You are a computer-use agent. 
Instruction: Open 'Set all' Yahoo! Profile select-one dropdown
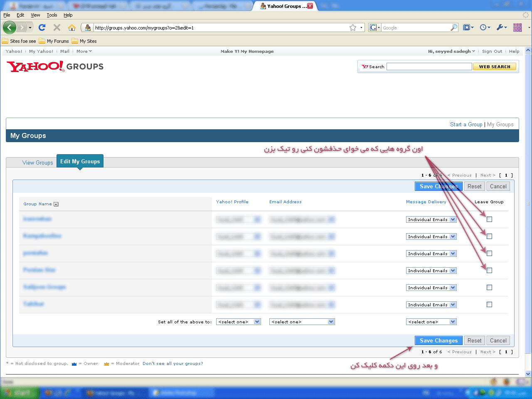pyautogui.click(x=238, y=322)
